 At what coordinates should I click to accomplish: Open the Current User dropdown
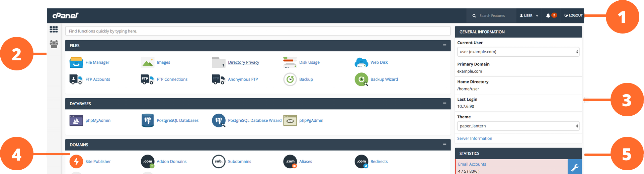pos(518,52)
